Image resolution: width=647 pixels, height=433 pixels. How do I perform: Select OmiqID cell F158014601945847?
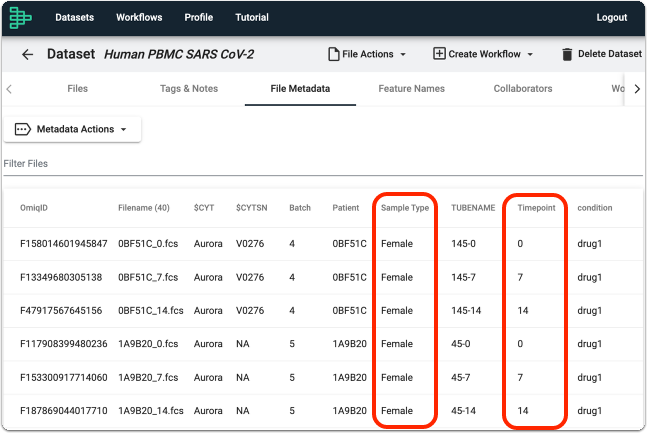tap(64, 244)
